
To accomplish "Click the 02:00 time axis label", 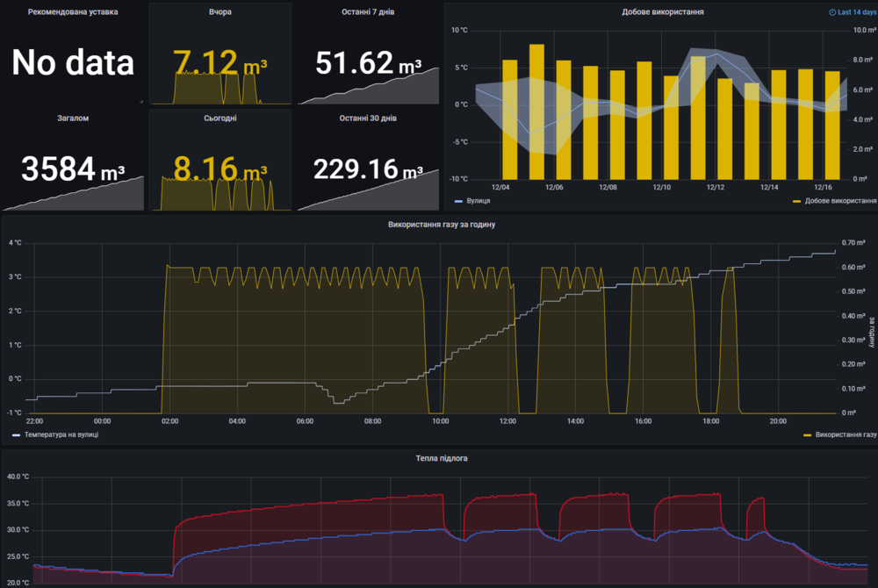I will coord(169,421).
